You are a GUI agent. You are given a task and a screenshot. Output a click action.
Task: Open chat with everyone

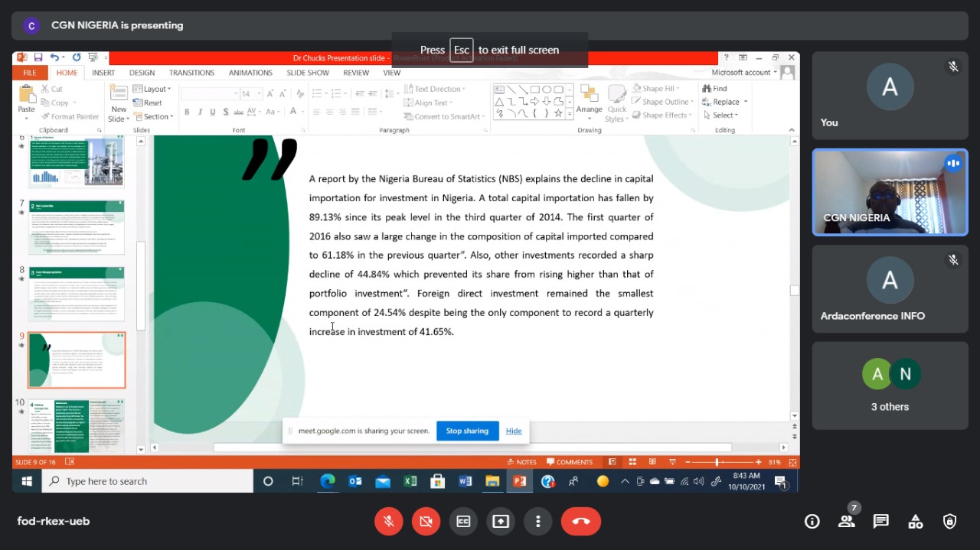tap(881, 521)
